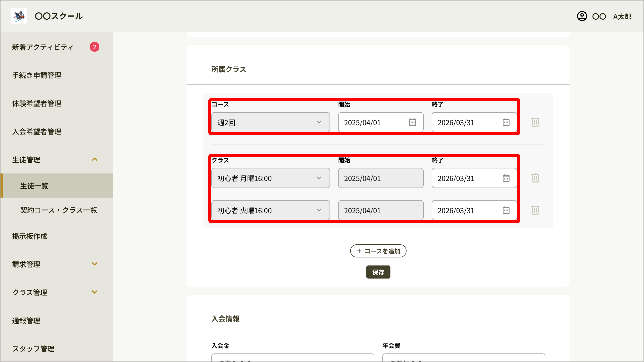Click Tuesday class start date field
Screen dimensions: 644x362
click(x=381, y=210)
